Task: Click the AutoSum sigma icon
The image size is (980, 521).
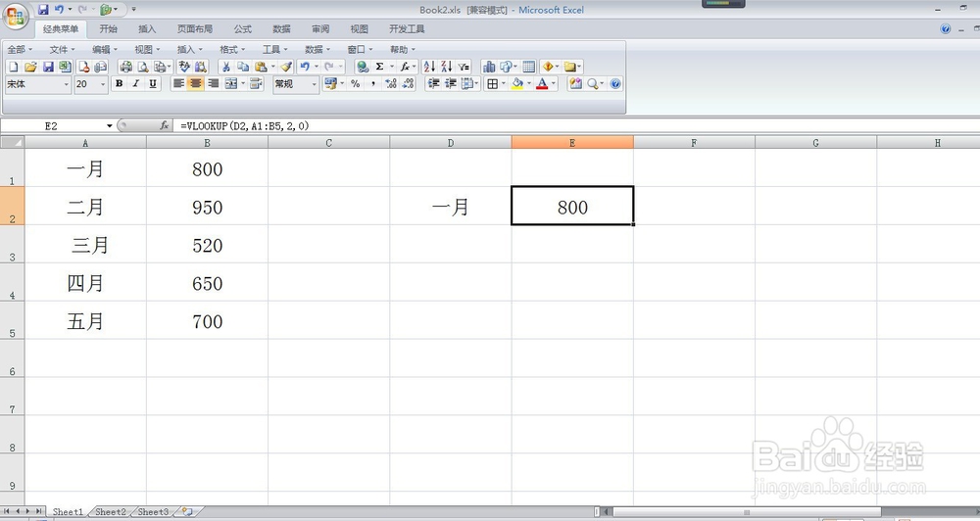Action: tap(379, 67)
